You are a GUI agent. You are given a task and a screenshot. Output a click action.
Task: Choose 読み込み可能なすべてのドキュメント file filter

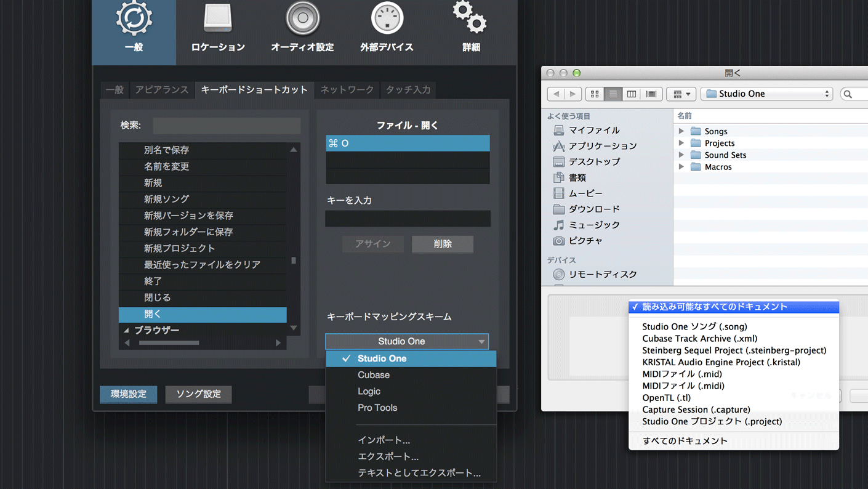click(x=734, y=307)
